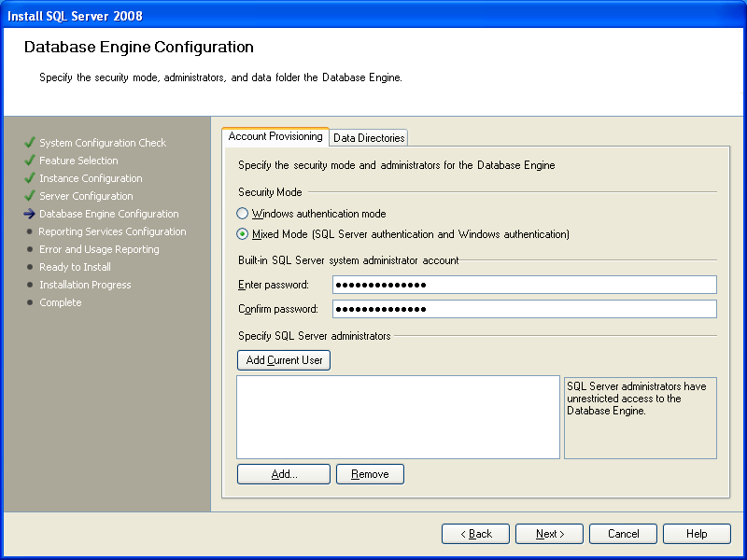Image resolution: width=747 pixels, height=560 pixels.
Task: Click Database Engine Configuration in the steps list
Action: click(x=109, y=214)
